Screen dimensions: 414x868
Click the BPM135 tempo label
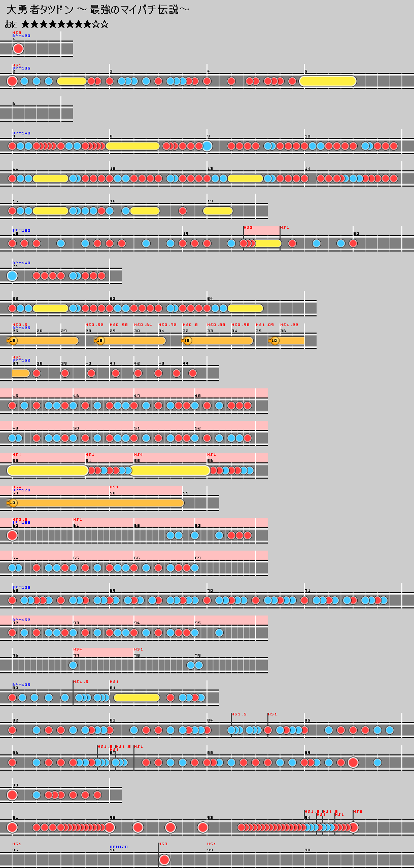21,68
